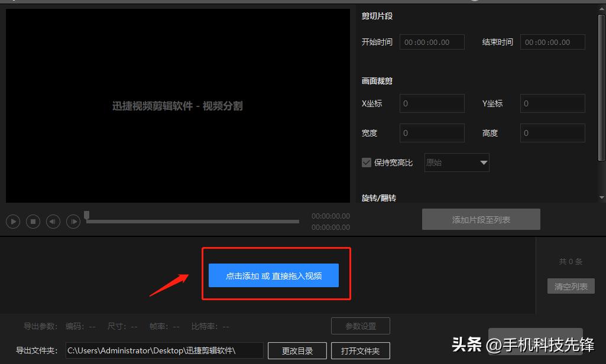Step forward one frame using next-frame icon

click(x=73, y=221)
